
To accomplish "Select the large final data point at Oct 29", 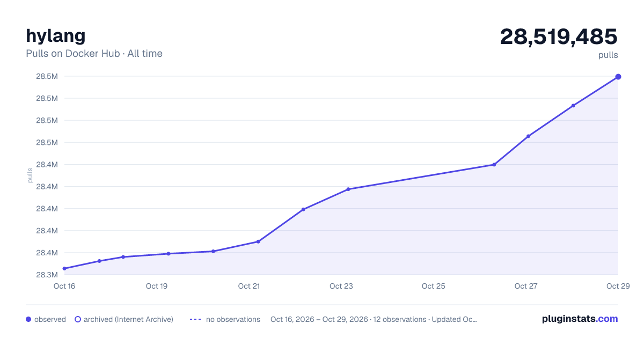I will coord(618,77).
